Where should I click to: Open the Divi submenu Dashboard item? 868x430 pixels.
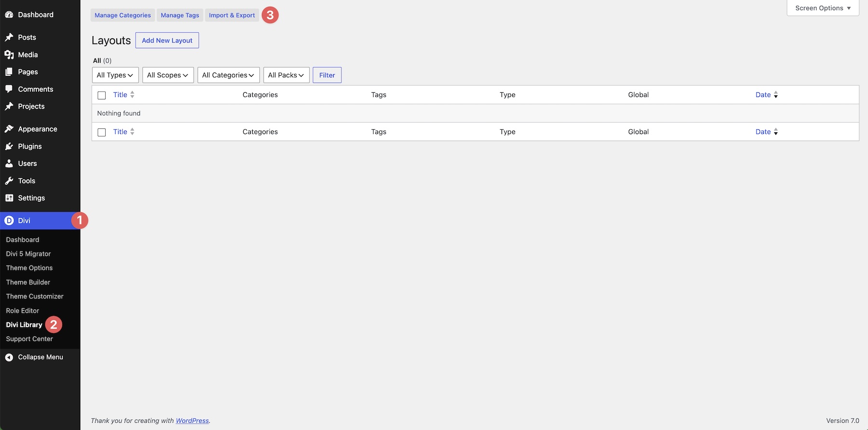click(23, 240)
